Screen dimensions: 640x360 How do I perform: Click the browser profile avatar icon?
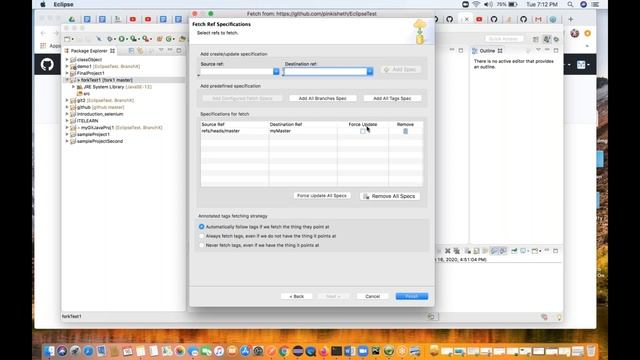click(x=575, y=33)
